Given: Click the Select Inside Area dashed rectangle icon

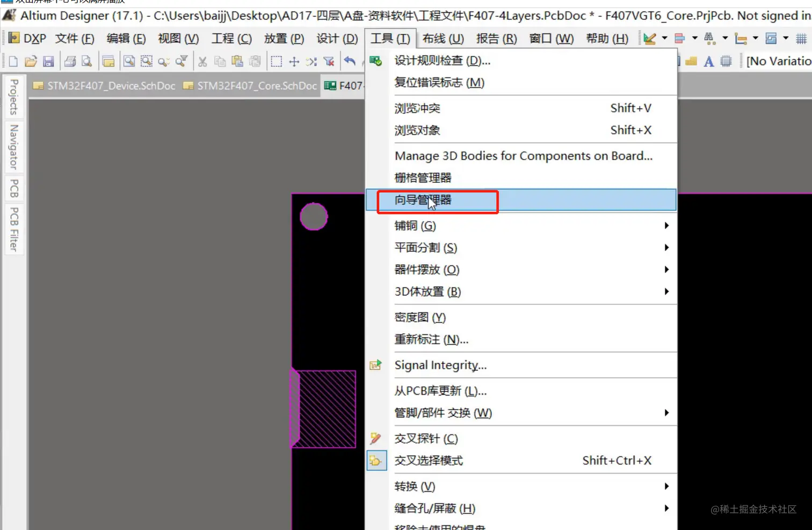Looking at the screenshot, I should 276,62.
